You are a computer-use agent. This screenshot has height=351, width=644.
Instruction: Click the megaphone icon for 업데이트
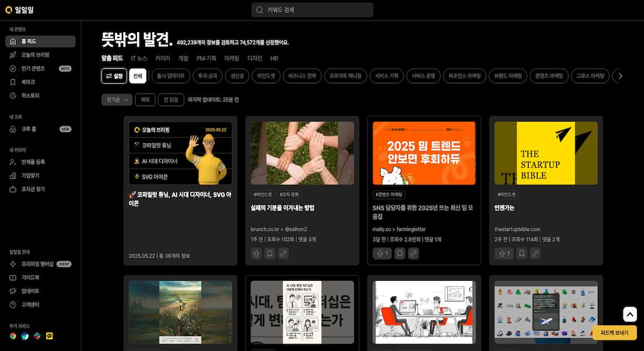(x=13, y=291)
